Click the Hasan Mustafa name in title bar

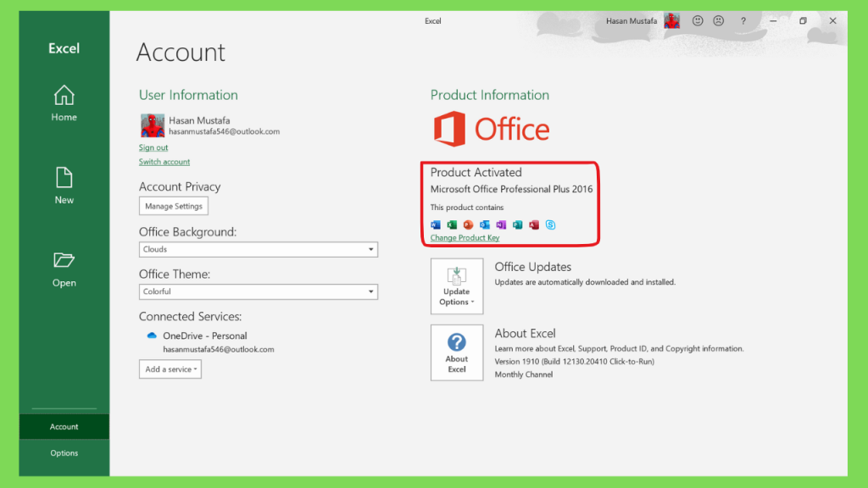point(631,21)
